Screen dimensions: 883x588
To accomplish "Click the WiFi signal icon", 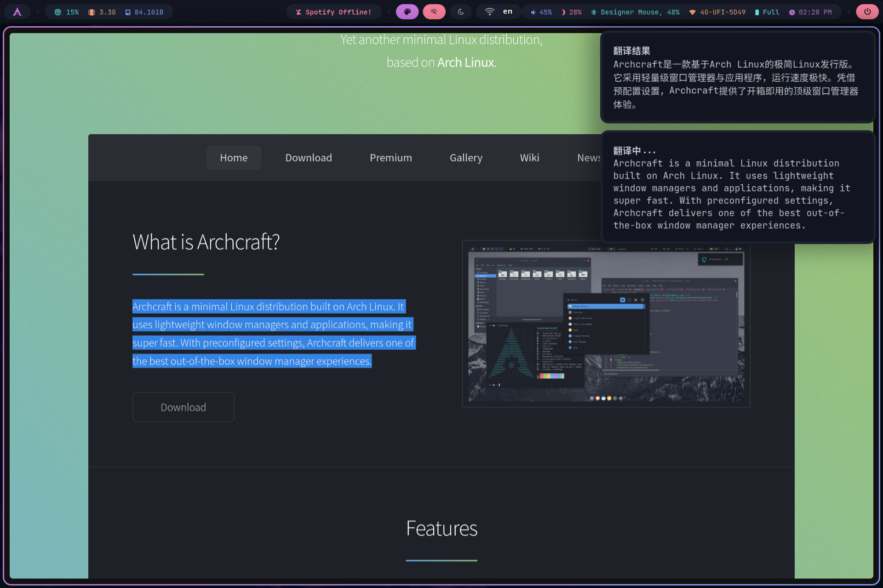I will [490, 12].
